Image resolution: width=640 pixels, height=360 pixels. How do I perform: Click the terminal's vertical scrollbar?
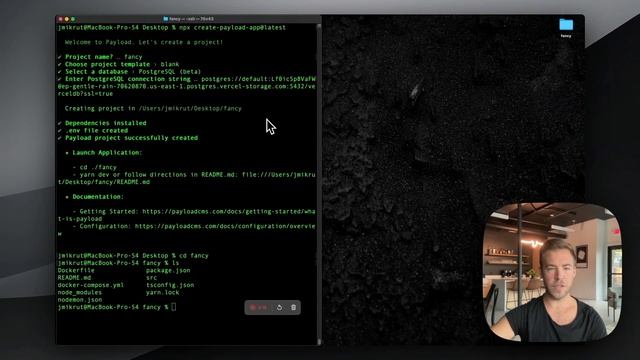pyautogui.click(x=319, y=184)
